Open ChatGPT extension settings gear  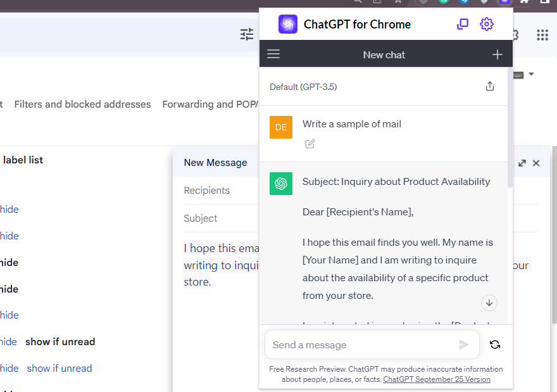[x=486, y=24]
